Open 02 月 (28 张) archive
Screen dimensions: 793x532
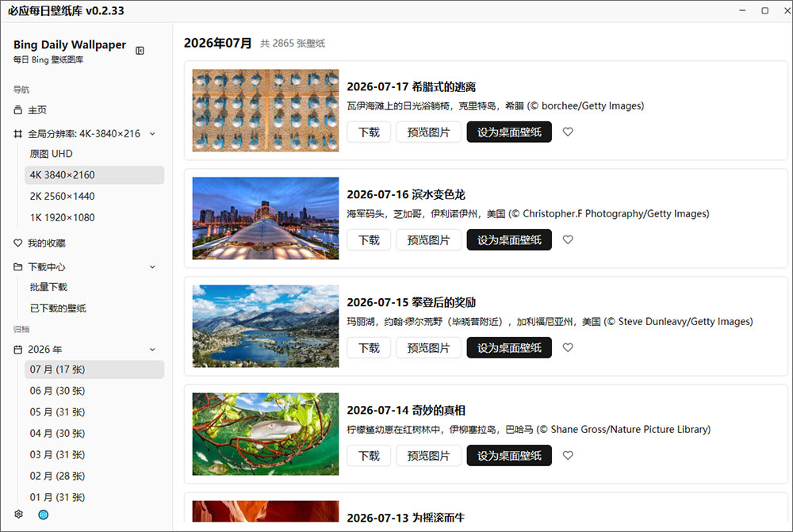click(x=94, y=476)
